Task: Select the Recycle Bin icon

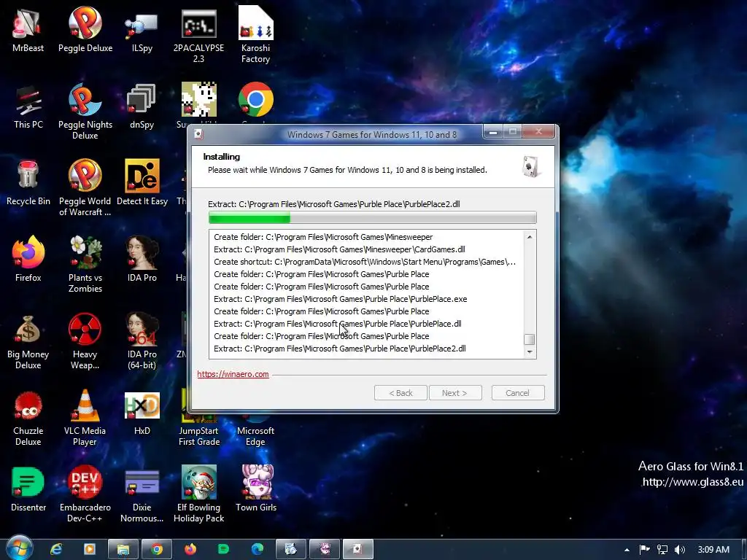Action: [28, 182]
